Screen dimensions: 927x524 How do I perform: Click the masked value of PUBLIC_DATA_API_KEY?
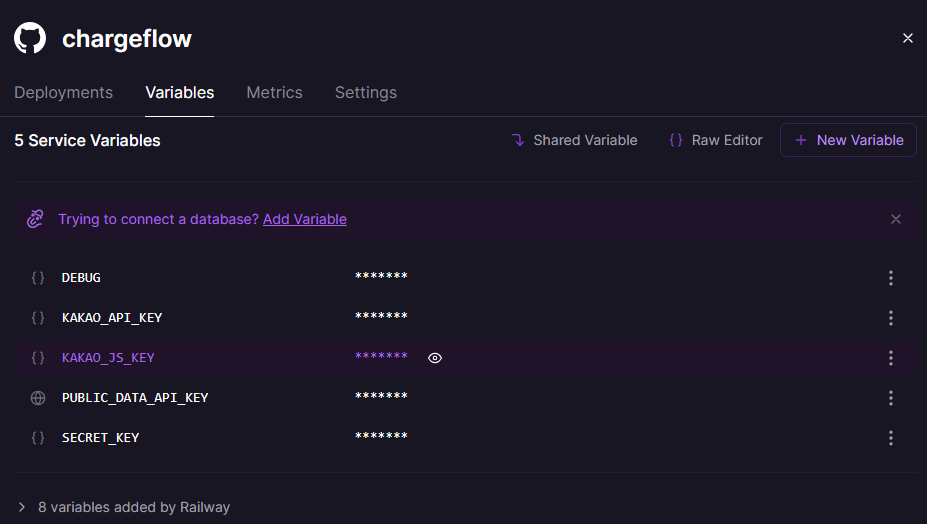(x=381, y=396)
